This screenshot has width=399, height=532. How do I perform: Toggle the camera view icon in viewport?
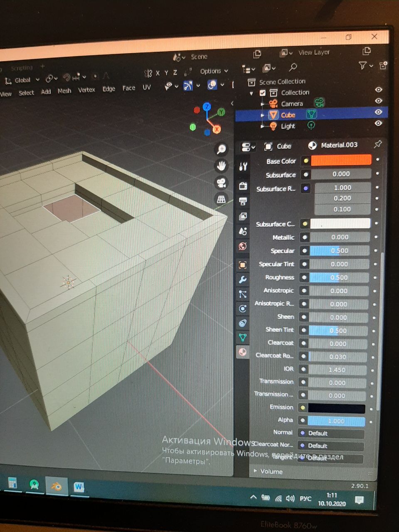click(222, 182)
